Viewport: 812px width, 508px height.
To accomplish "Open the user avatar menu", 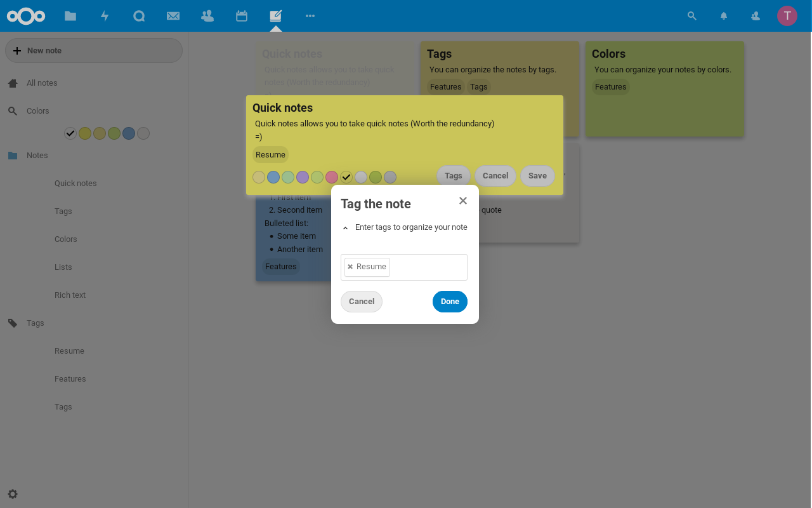I will coord(787,16).
